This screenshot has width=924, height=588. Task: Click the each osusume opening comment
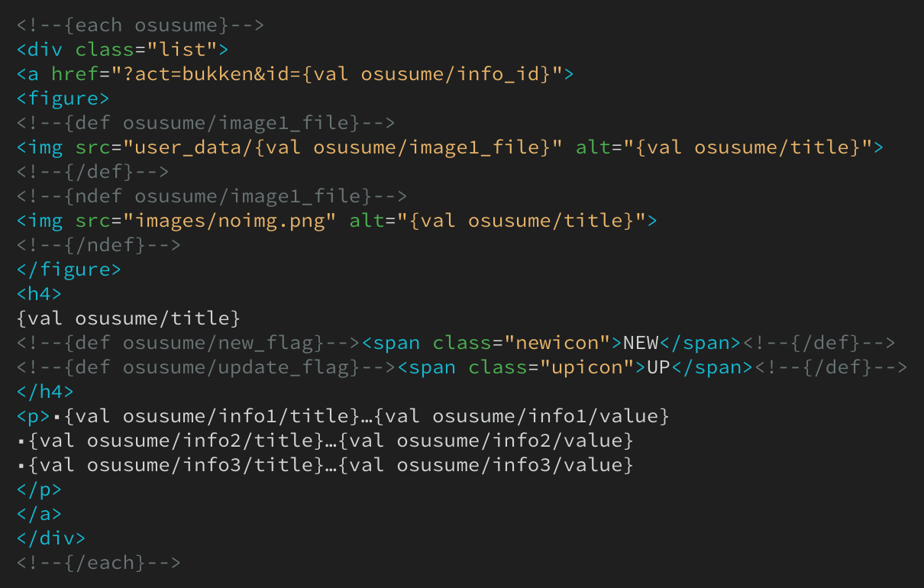[141, 25]
